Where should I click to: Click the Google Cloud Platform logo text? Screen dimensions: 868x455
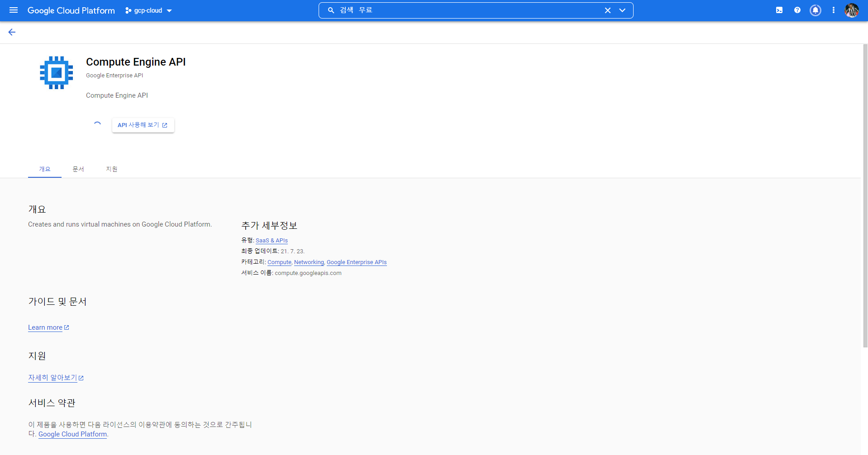tap(71, 10)
